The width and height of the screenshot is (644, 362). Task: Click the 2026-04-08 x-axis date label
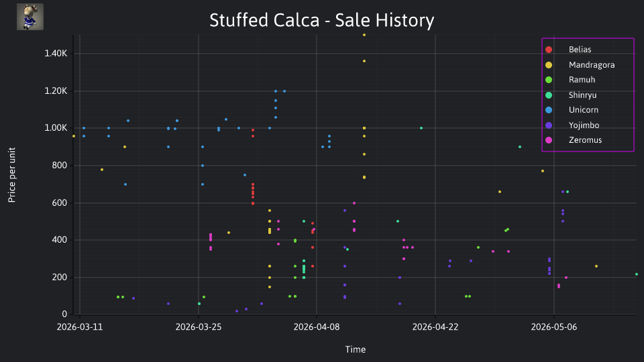pos(317,326)
